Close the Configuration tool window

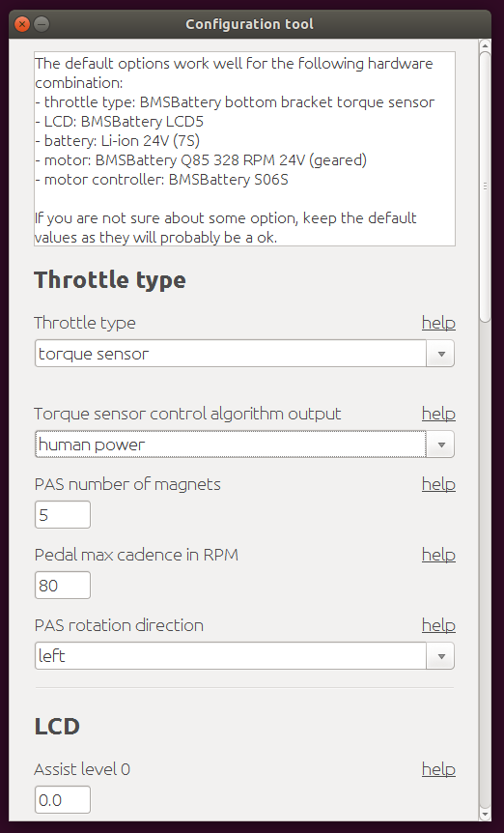pyautogui.click(x=22, y=24)
